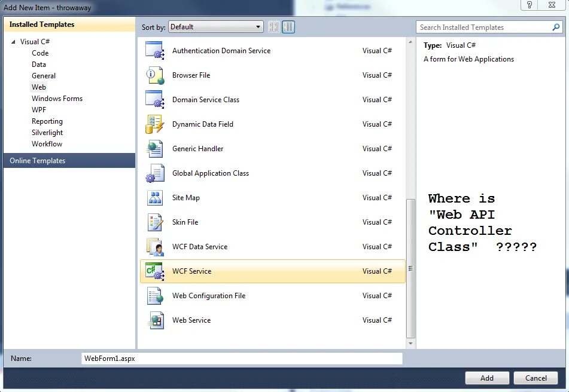Switch to medium icons list view
Viewport: 569px width, 392px height.
pos(288,27)
